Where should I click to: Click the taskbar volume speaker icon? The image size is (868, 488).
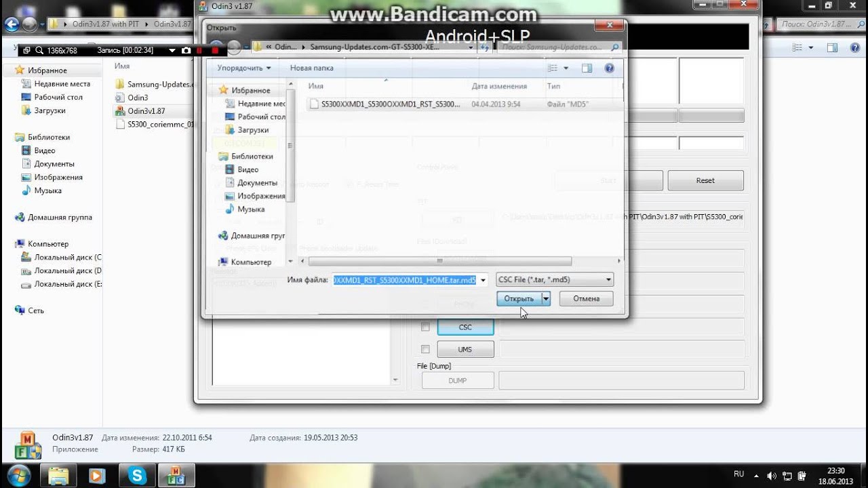pos(772,475)
